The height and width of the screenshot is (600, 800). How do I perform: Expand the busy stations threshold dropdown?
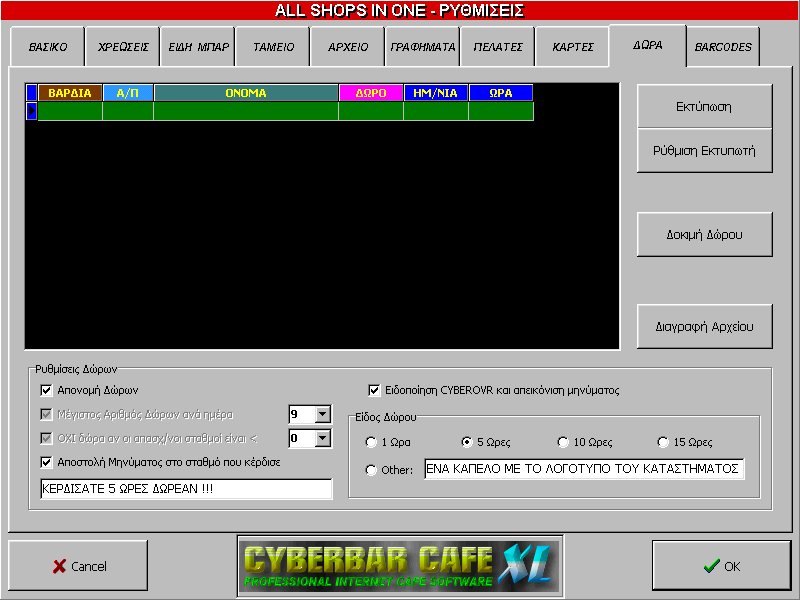pos(322,438)
